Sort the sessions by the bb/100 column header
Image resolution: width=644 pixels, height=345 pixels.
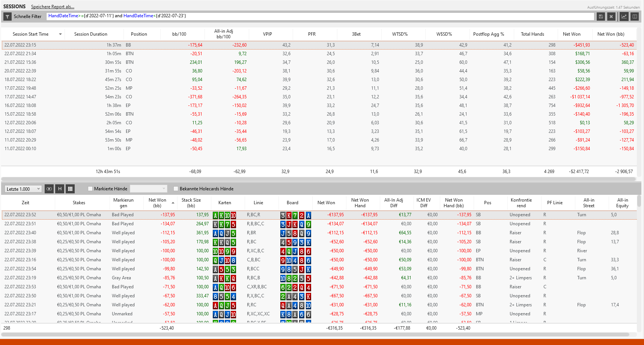(x=179, y=34)
